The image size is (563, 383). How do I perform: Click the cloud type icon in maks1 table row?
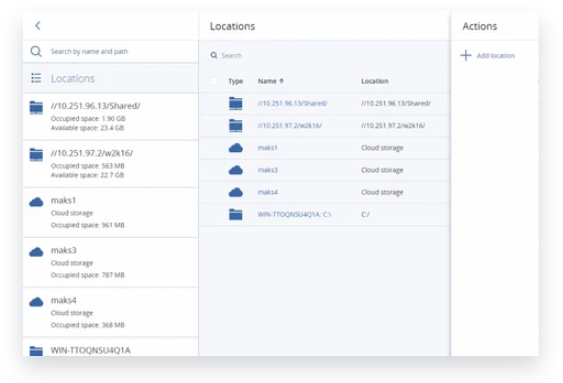point(236,148)
